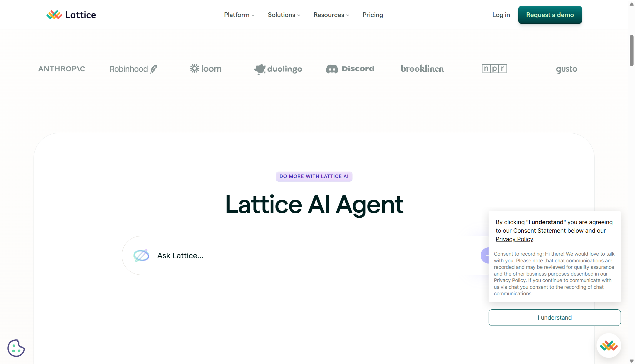The width and height of the screenshot is (635, 364).
Task: Open the Privacy Policy link
Action: [514, 239]
